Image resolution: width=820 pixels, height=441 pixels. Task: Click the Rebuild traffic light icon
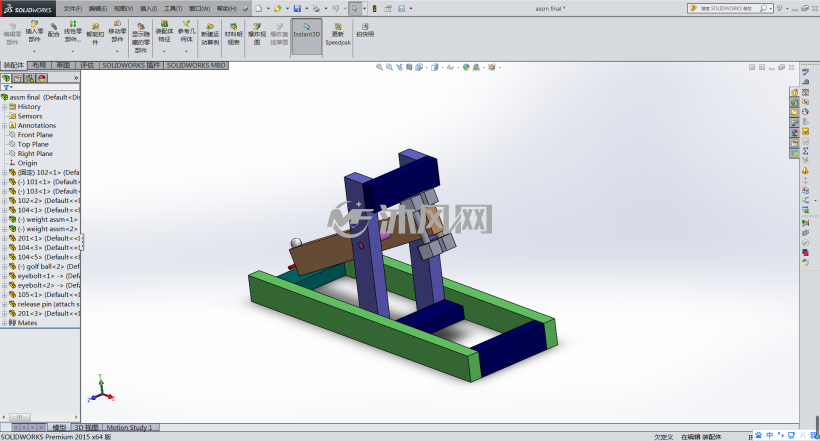pos(374,8)
